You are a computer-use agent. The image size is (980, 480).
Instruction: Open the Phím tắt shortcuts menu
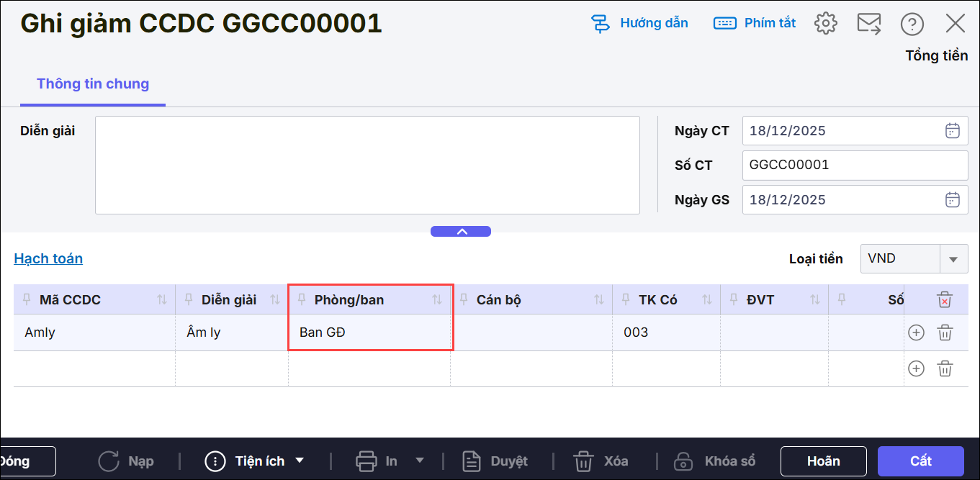click(755, 23)
